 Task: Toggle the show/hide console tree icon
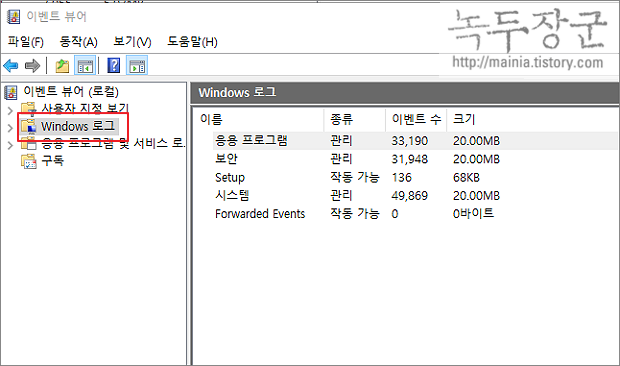[x=85, y=66]
